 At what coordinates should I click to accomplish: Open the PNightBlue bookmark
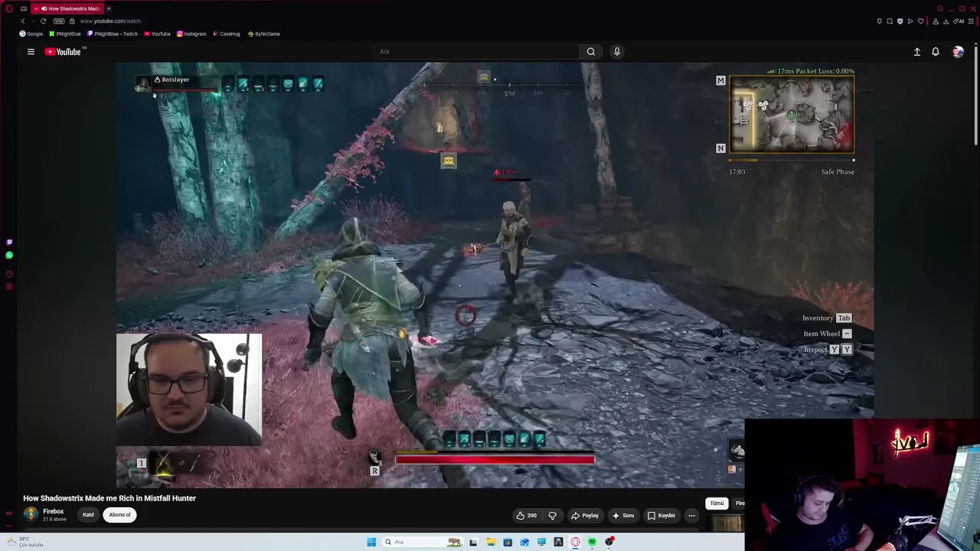point(65,34)
